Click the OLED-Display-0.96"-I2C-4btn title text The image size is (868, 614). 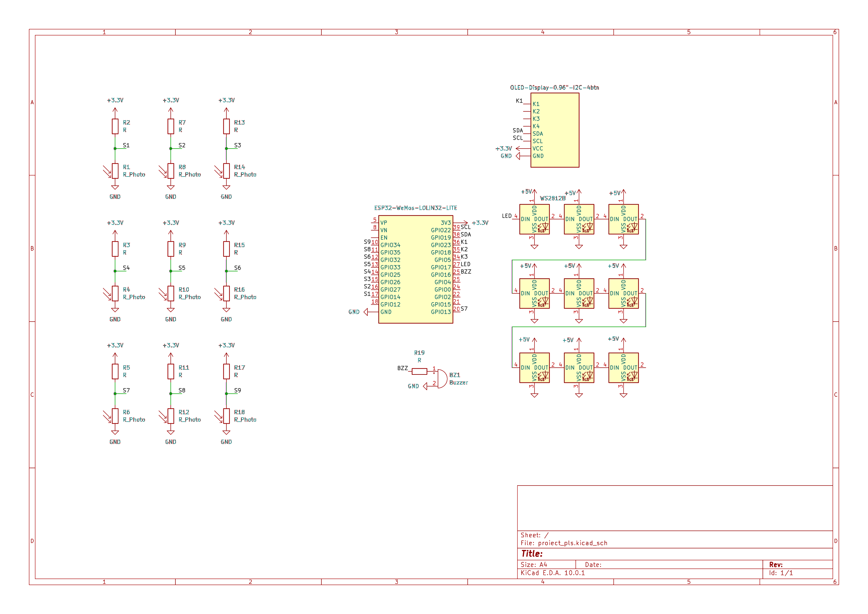click(x=554, y=87)
